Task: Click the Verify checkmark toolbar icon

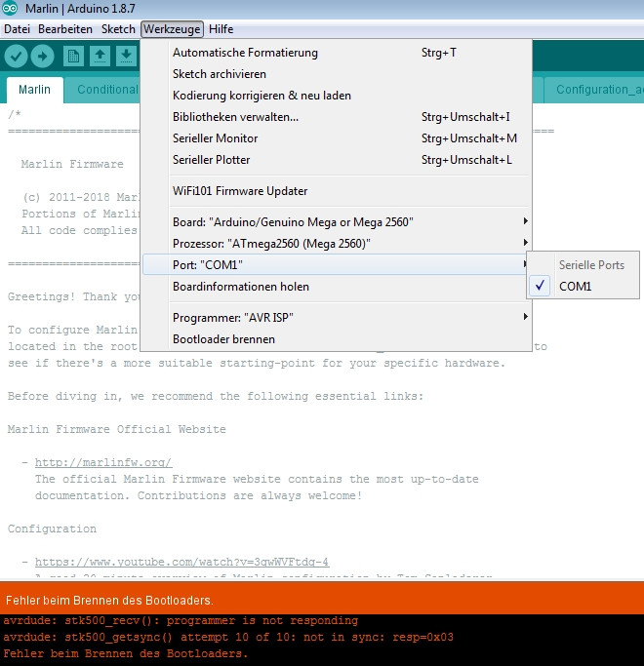Action: pos(17,56)
